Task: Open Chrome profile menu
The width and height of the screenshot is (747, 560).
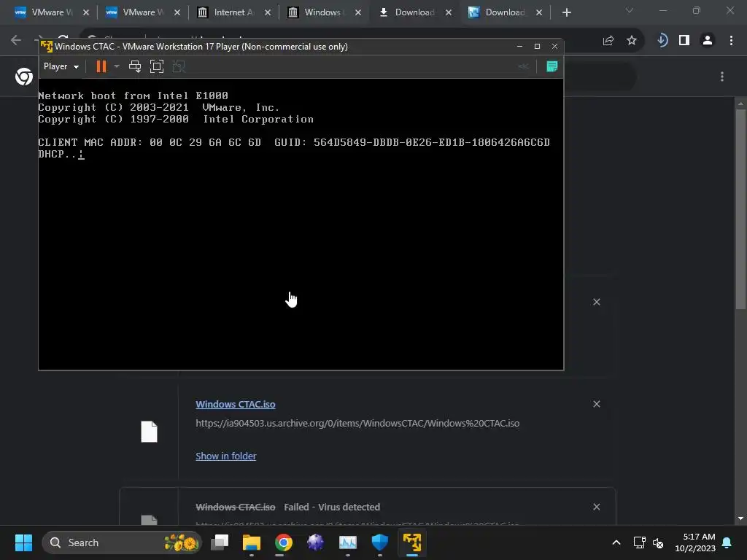Action: pos(708,41)
